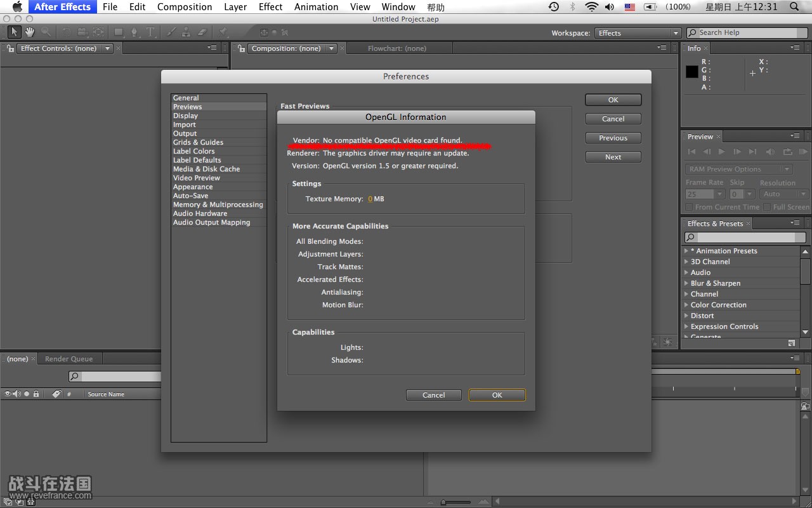Open the Composition menu

185,7
